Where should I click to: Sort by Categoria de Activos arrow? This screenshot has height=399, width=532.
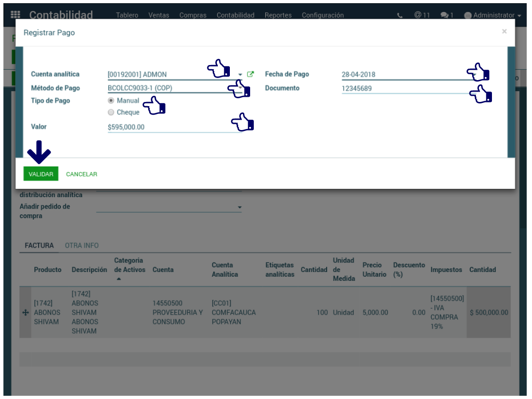point(119,279)
